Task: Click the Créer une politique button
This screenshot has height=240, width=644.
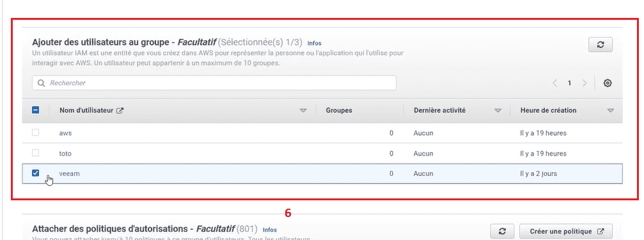Action: click(566, 232)
